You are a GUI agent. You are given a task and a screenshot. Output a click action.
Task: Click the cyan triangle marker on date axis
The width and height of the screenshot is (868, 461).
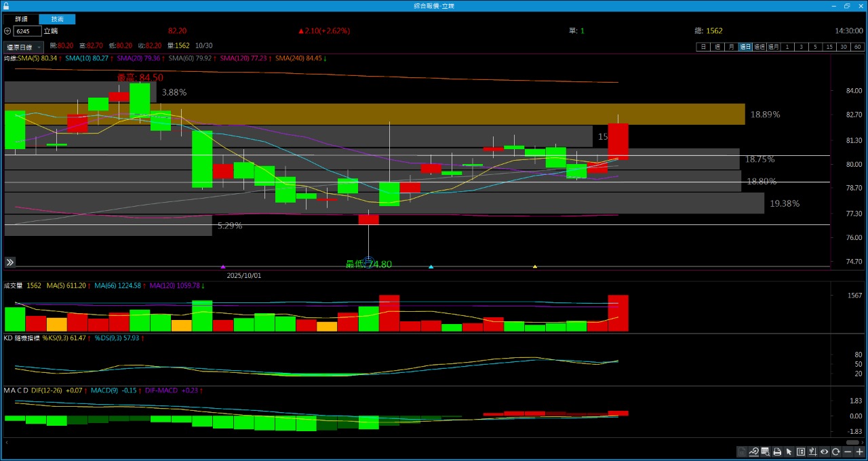(431, 267)
